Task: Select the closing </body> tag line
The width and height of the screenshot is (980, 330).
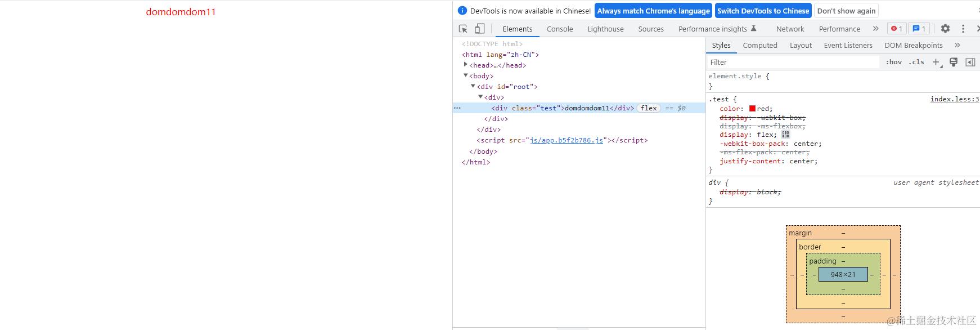Action: point(483,151)
